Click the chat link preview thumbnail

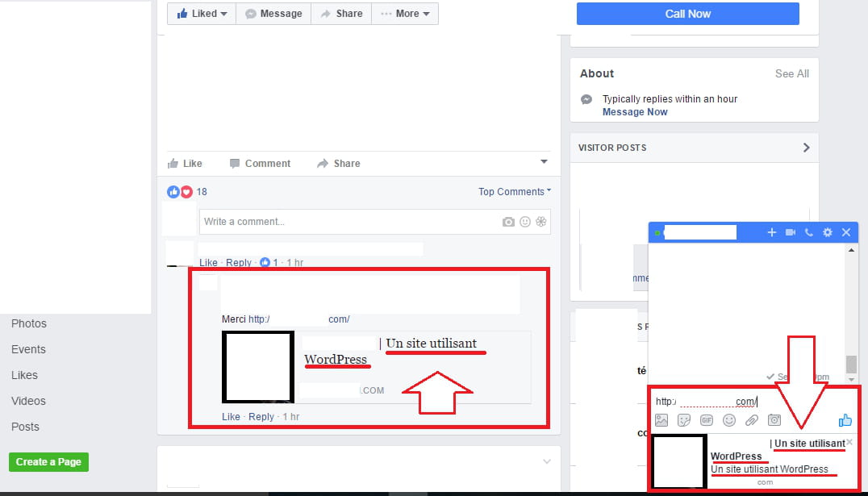point(680,461)
